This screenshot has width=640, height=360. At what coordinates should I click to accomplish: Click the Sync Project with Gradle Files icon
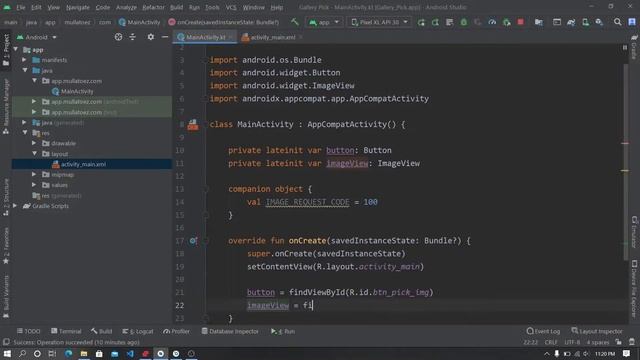coord(571,22)
